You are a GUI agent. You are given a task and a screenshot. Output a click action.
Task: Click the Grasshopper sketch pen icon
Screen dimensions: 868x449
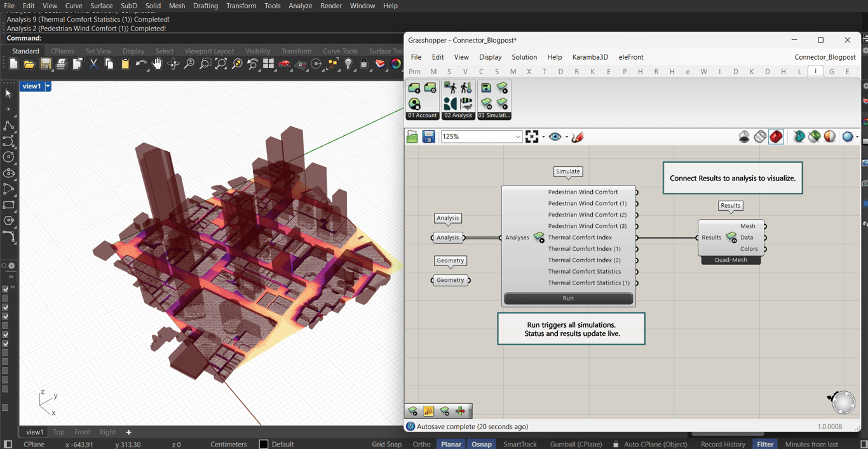coord(578,137)
